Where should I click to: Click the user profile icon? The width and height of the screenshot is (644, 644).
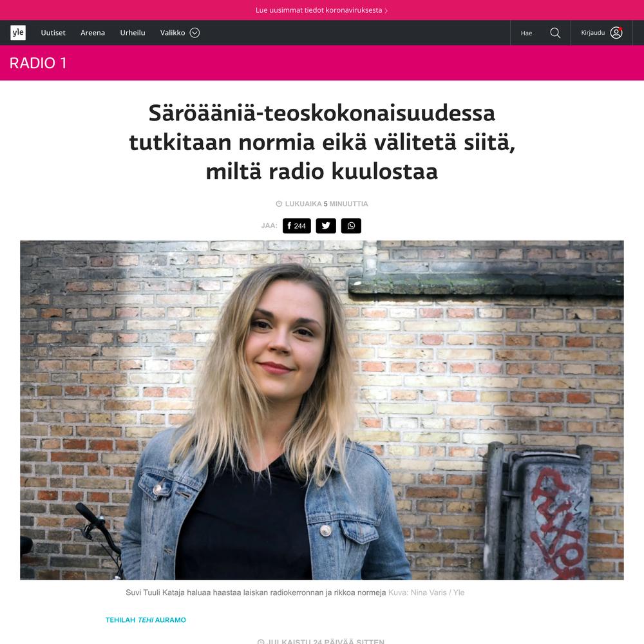click(x=616, y=32)
